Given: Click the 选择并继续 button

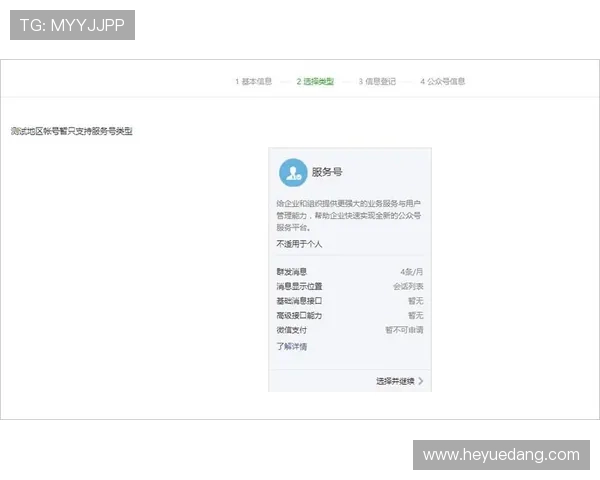Looking at the screenshot, I should point(399,381).
